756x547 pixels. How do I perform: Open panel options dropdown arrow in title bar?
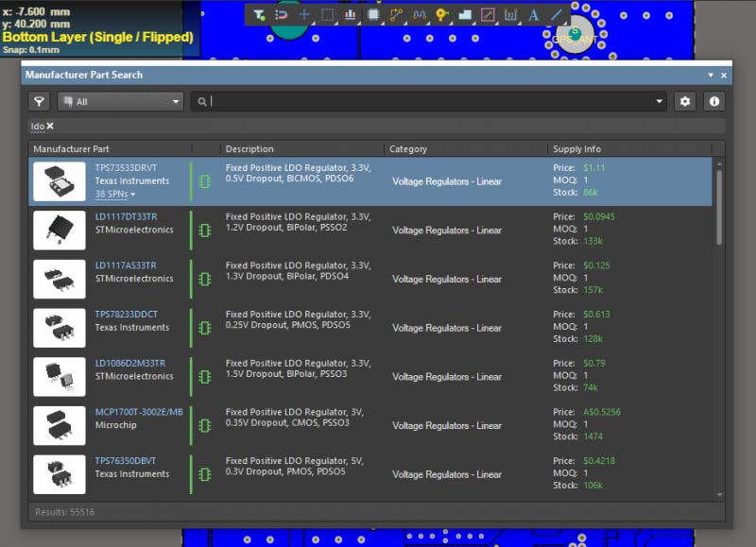click(x=711, y=76)
